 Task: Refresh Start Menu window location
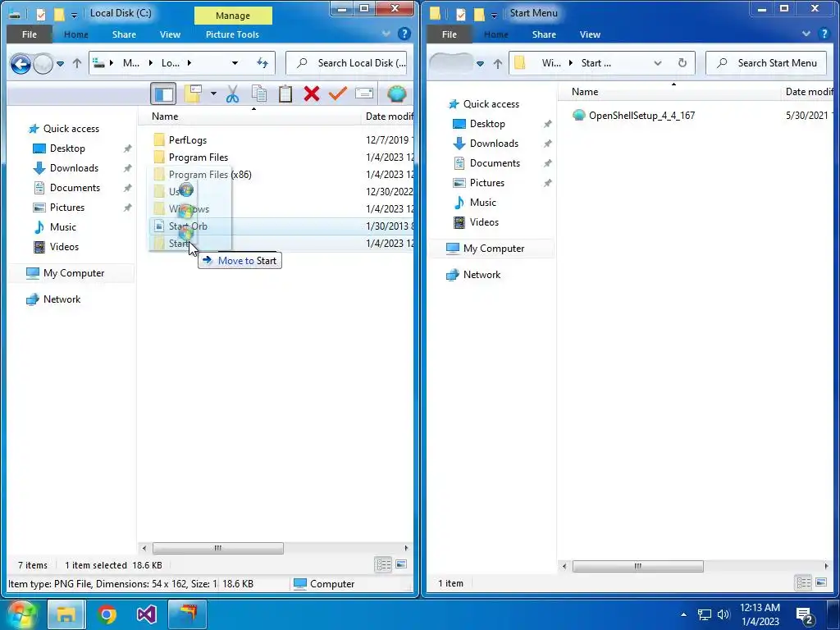(x=682, y=63)
